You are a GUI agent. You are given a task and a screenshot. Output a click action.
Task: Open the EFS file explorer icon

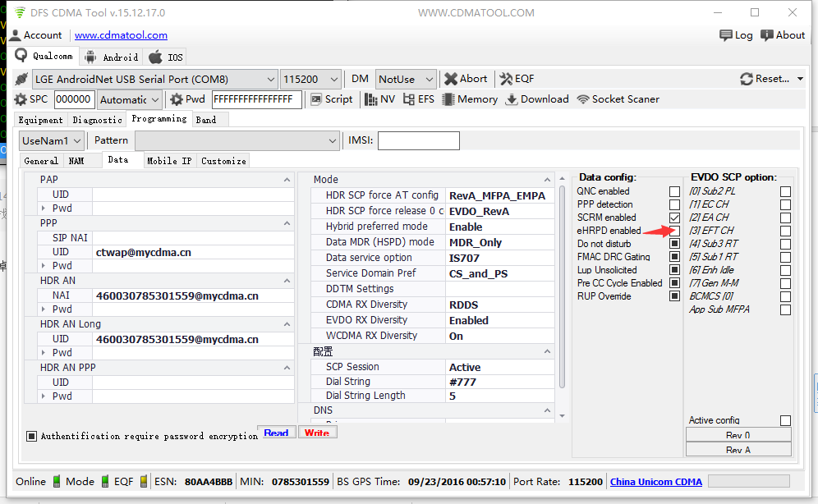pyautogui.click(x=409, y=99)
